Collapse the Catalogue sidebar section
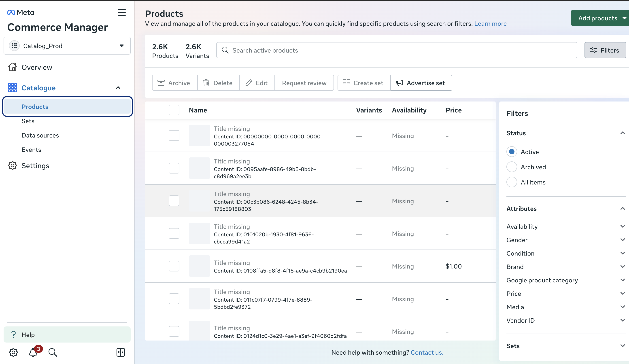Viewport: 629px width, 364px height. pyautogui.click(x=118, y=88)
